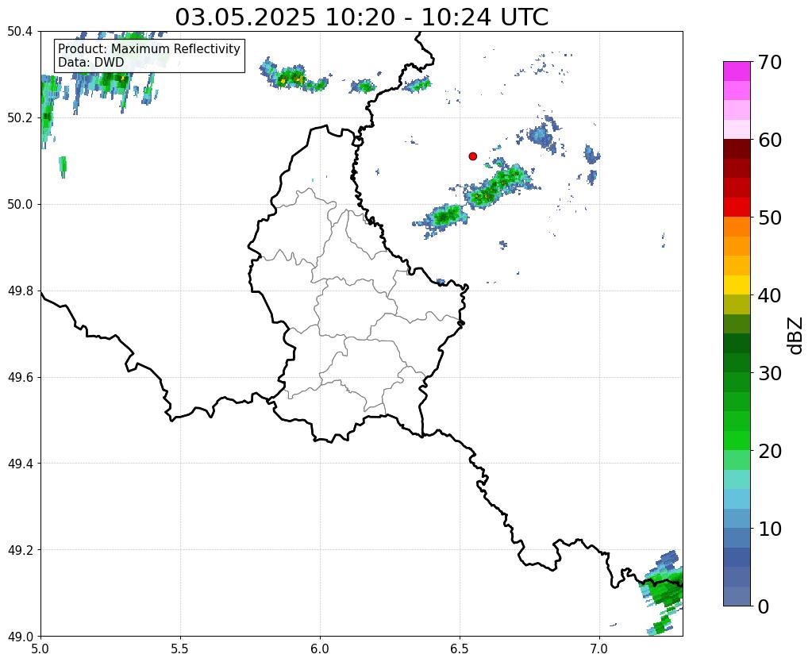
Task: Click latitude label 49.8 on y-axis
Action: pos(20,291)
